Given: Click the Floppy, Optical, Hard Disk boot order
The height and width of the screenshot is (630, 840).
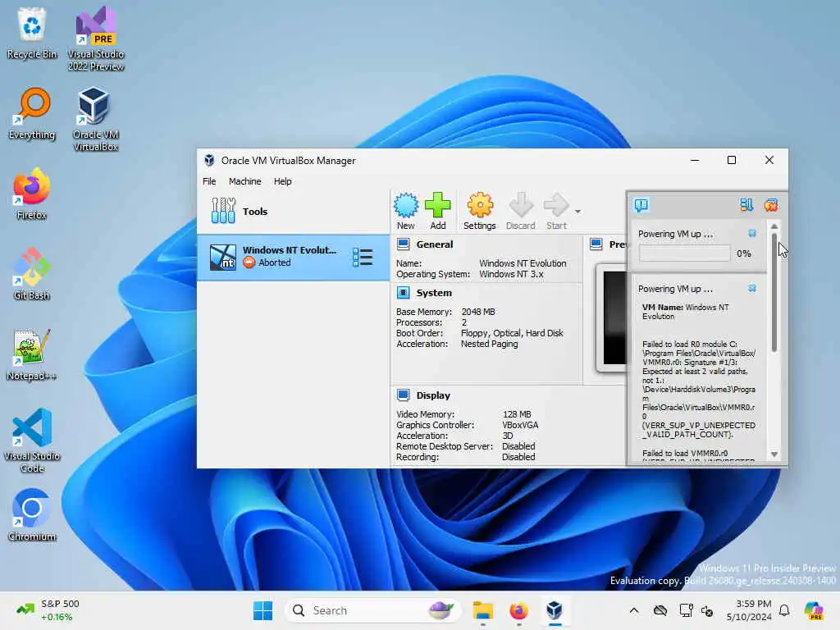Looking at the screenshot, I should coord(512,333).
